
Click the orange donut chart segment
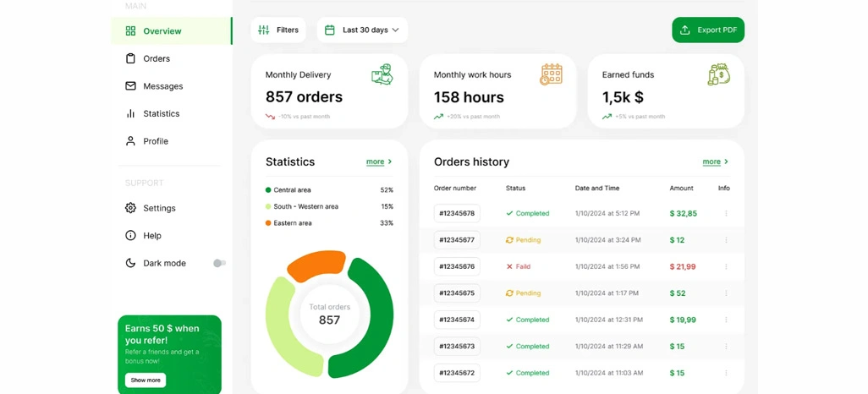coord(318,265)
